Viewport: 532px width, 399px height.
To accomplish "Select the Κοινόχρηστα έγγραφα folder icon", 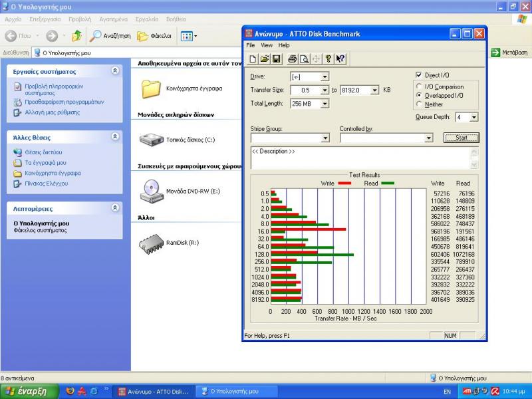I will 151,89.
